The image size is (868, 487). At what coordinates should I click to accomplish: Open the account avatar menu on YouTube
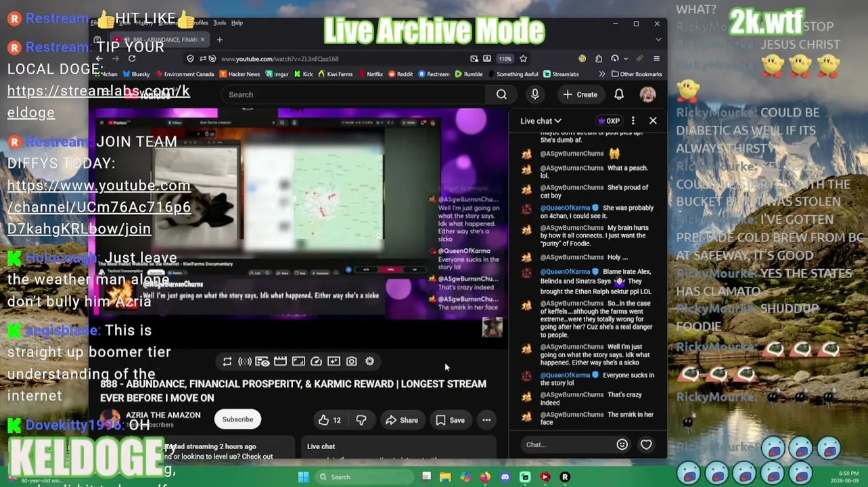(647, 95)
